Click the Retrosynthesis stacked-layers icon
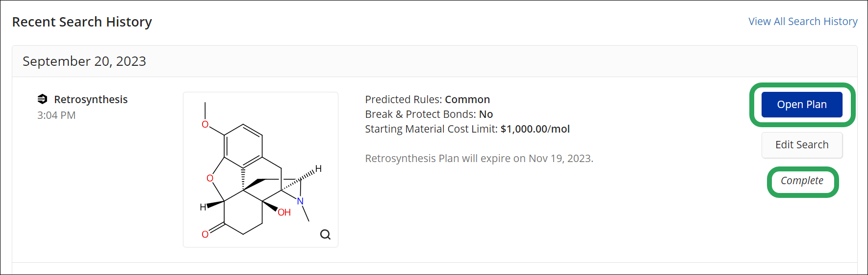The height and width of the screenshot is (275, 868). pos(43,99)
